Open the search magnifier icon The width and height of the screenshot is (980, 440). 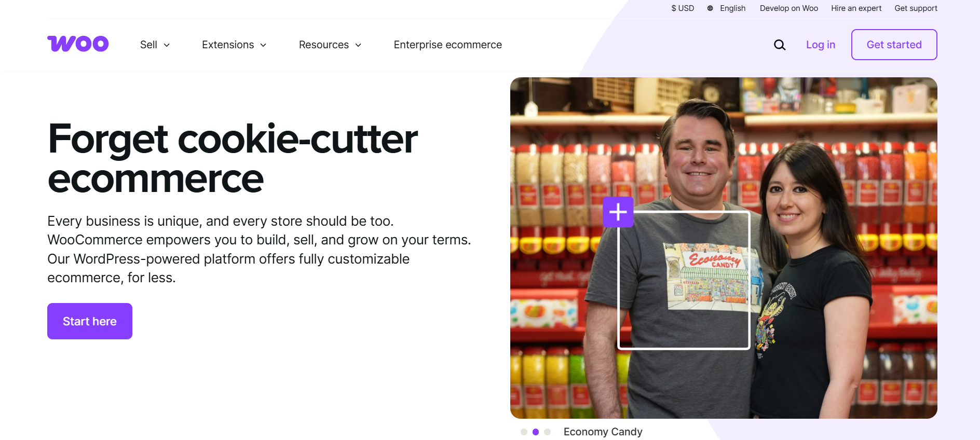tap(780, 45)
